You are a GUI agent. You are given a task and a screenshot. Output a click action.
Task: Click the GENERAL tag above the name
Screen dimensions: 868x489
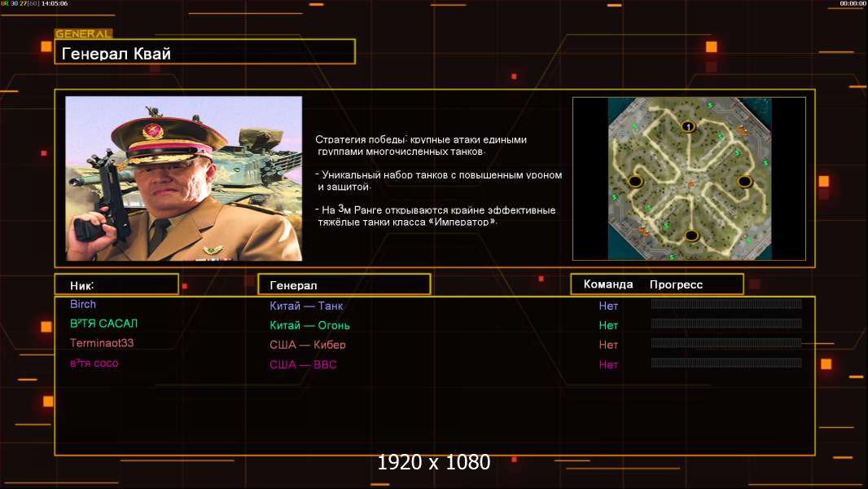[x=83, y=34]
